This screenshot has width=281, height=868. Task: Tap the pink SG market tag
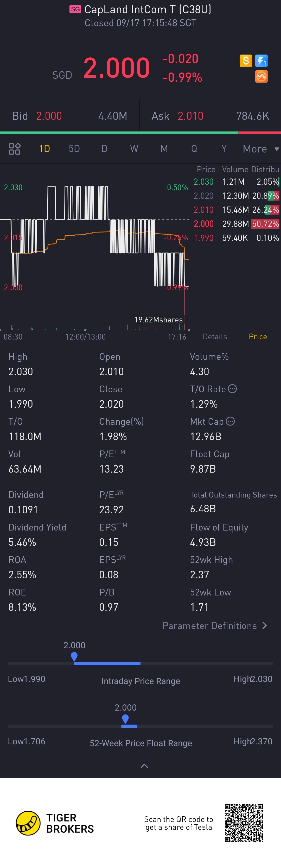(75, 9)
